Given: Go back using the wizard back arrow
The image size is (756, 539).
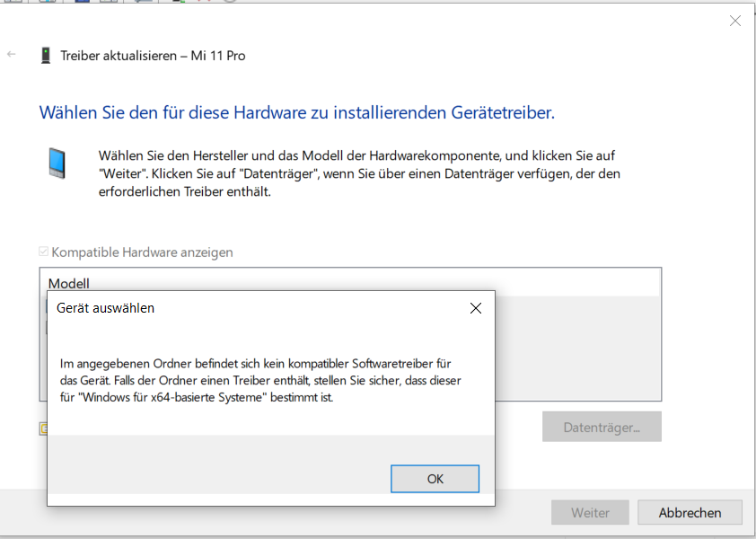Looking at the screenshot, I should pyautogui.click(x=12, y=55).
